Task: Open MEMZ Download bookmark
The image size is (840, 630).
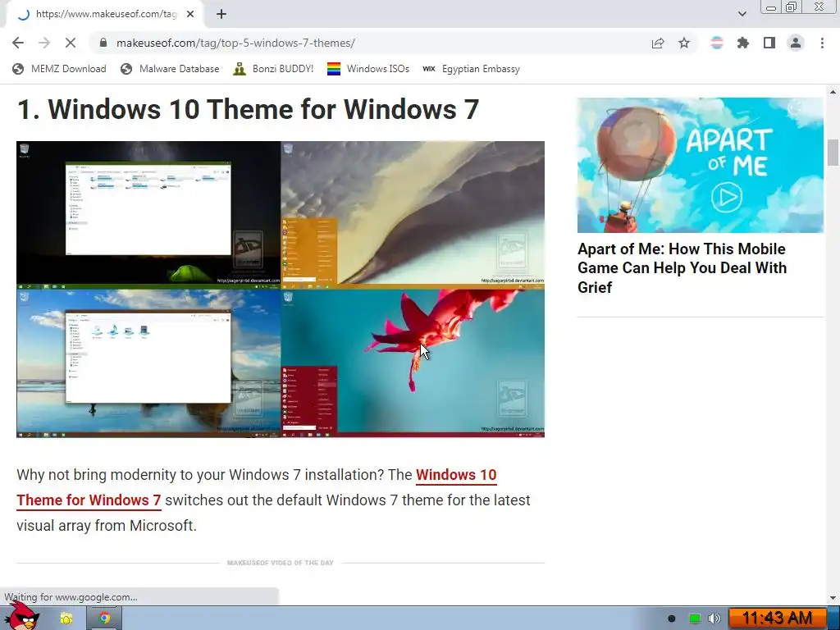Action: tap(59, 69)
